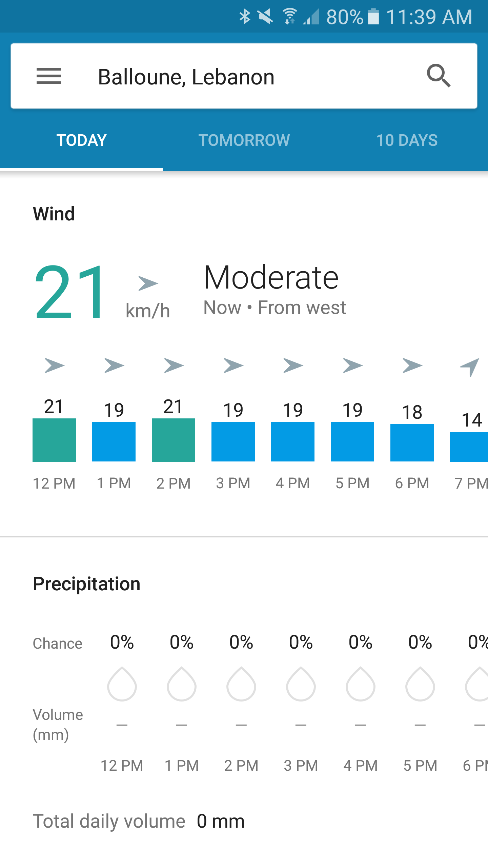Select the TODAY tab

click(81, 139)
